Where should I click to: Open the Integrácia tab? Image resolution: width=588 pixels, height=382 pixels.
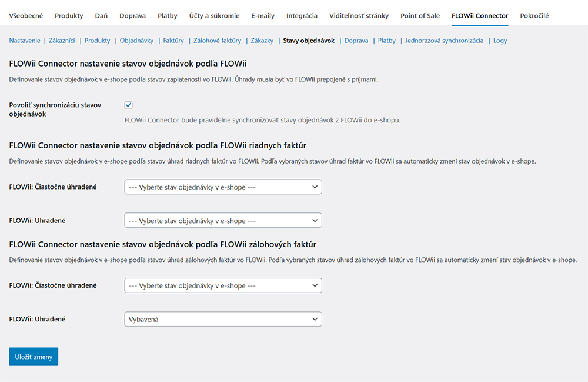click(x=302, y=16)
